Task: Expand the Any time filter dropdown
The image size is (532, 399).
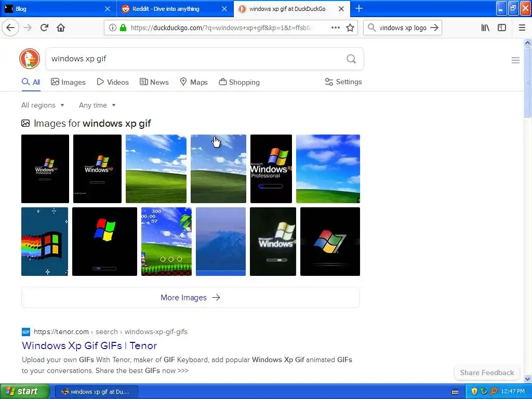Action: (x=97, y=105)
